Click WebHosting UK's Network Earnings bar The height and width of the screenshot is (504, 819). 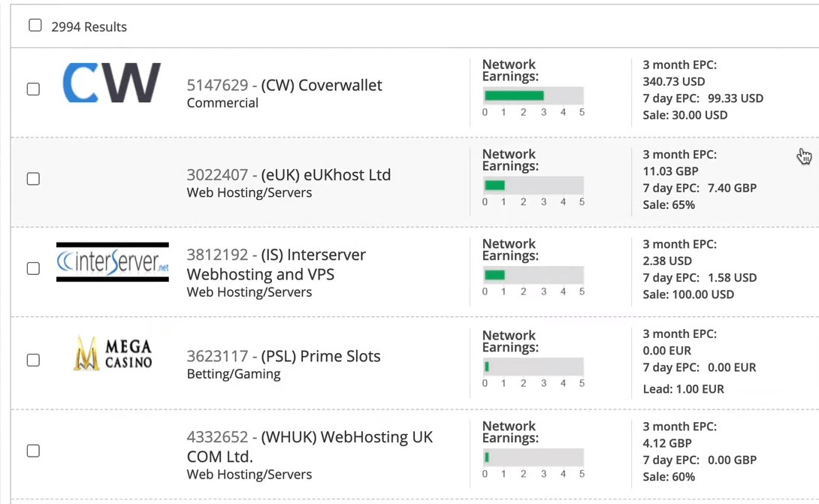coord(533,457)
